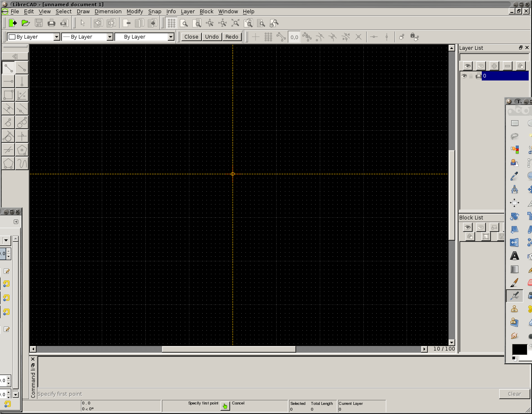This screenshot has height=414, width=532.
Task: Open the Dimension menu
Action: point(108,12)
